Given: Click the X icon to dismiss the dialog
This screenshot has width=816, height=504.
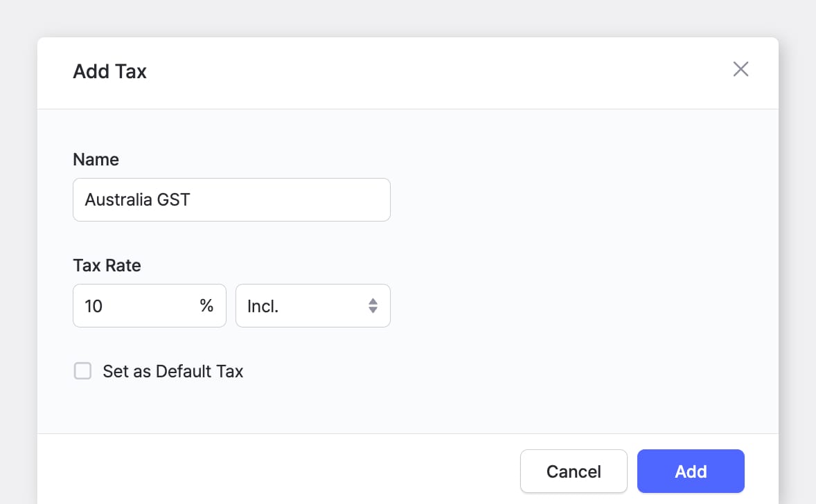Looking at the screenshot, I should (x=740, y=69).
